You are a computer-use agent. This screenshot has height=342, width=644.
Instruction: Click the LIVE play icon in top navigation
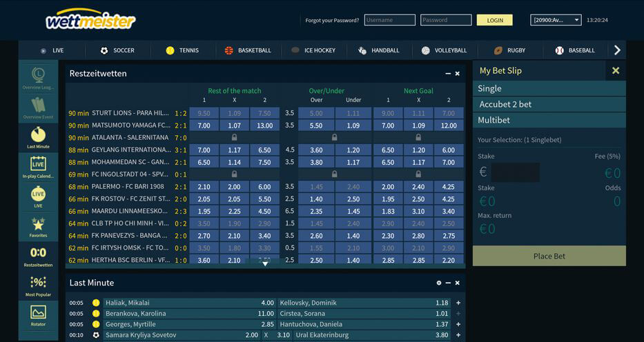[43, 50]
